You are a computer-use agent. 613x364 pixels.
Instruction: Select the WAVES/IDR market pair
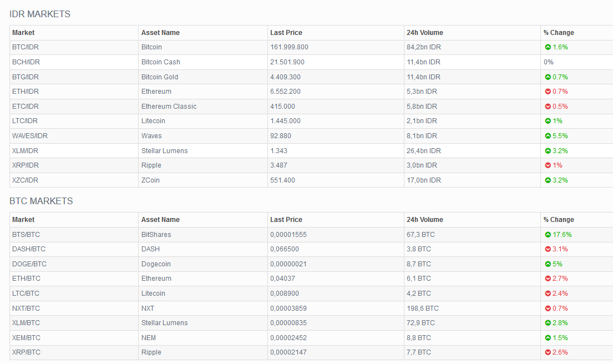pyautogui.click(x=30, y=136)
